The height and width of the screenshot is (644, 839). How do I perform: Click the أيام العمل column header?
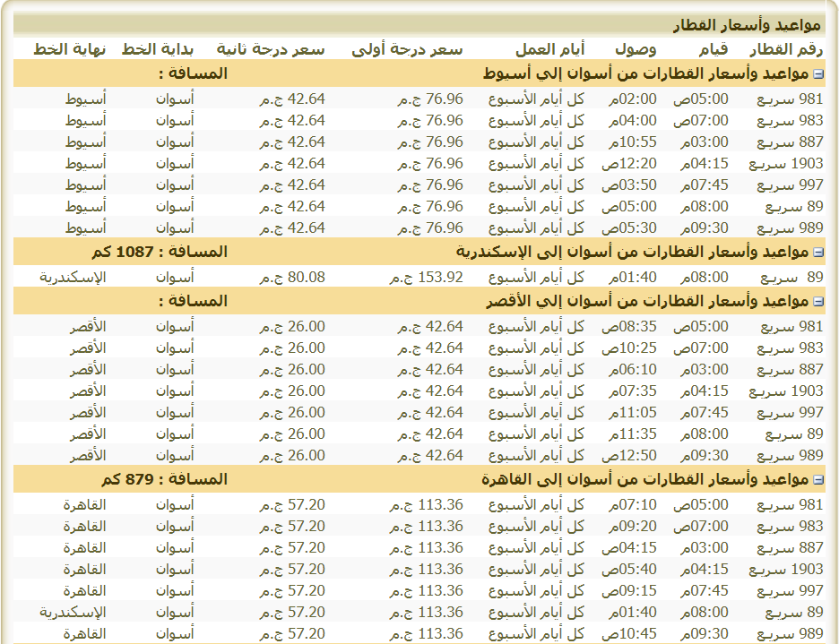coord(549,49)
